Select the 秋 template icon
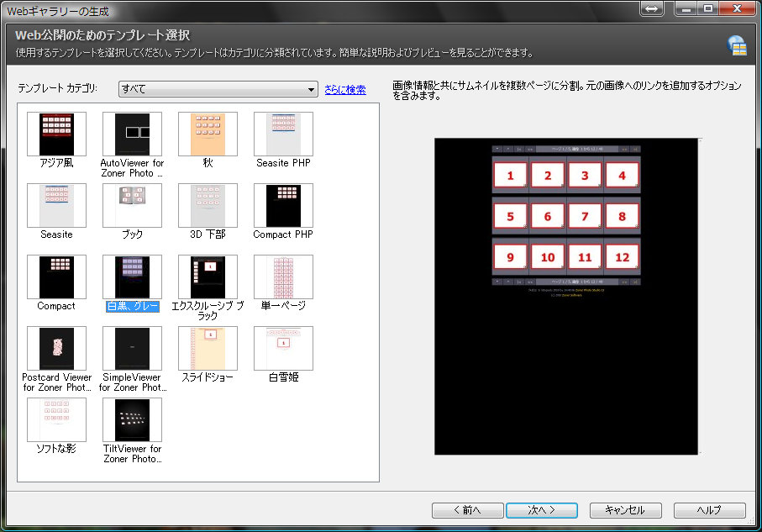 click(x=208, y=134)
